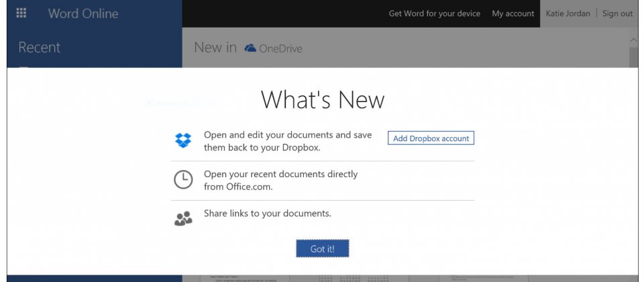Click the page scrollbar up arrow
The height and width of the screenshot is (282, 644).
click(x=633, y=40)
